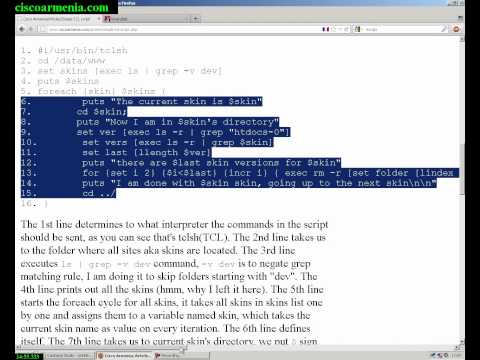
Task: Focus the browser search field
Action: [x=402, y=29]
